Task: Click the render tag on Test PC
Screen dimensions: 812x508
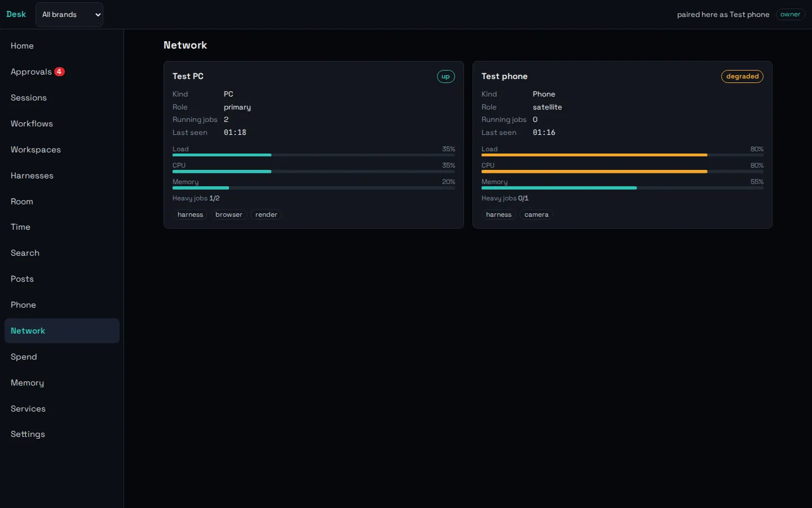Action: (266, 214)
